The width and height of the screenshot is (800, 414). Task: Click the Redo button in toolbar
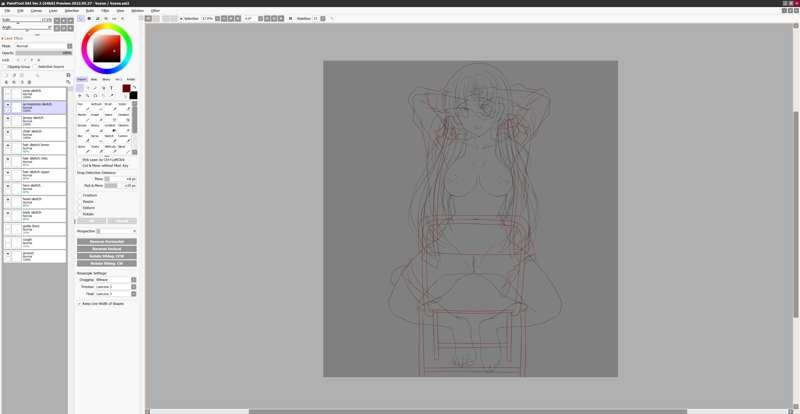point(157,18)
